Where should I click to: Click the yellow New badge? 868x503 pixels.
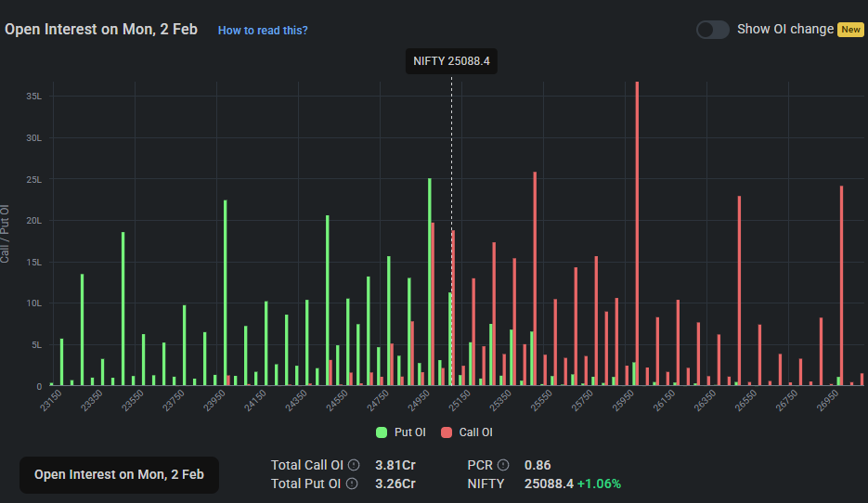pos(850,30)
